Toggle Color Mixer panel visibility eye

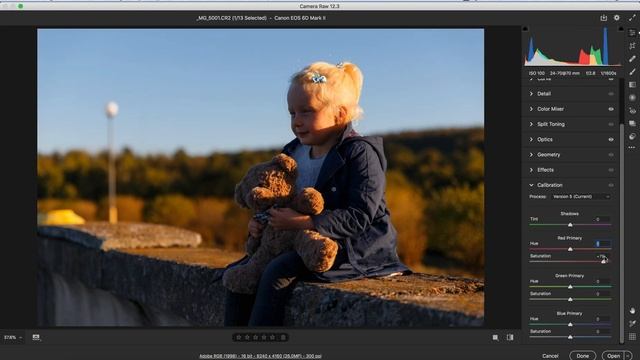point(611,109)
